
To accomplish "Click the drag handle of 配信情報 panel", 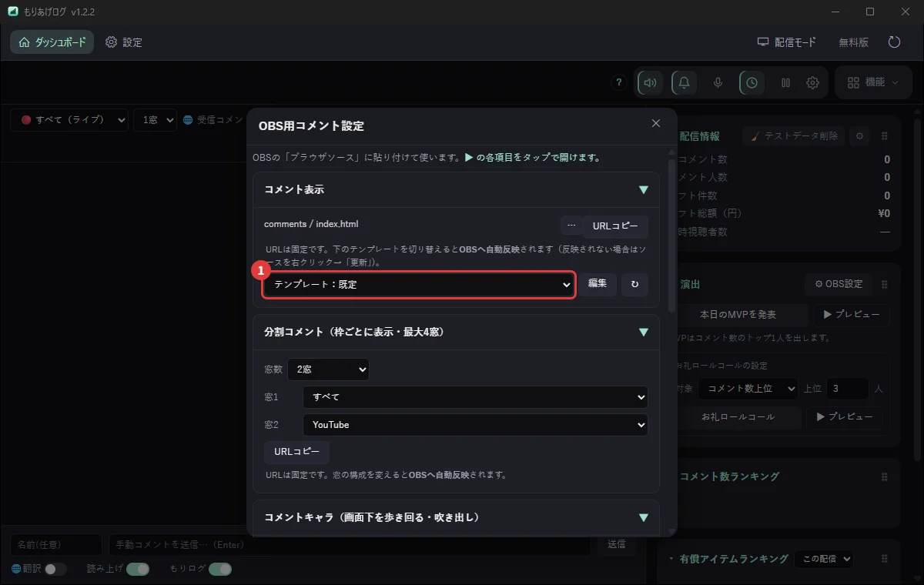I will pos(884,136).
